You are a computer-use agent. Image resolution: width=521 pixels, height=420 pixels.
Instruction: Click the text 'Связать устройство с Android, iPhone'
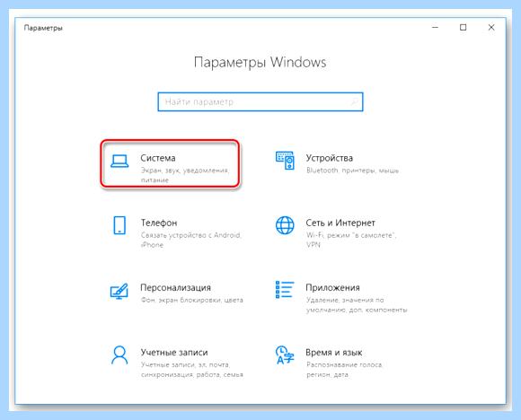click(191, 240)
